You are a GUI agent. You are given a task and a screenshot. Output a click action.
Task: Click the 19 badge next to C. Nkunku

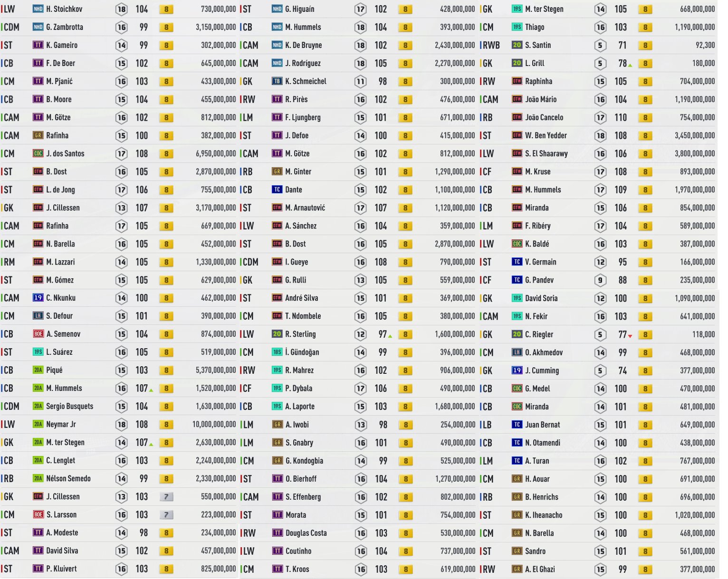point(38,298)
